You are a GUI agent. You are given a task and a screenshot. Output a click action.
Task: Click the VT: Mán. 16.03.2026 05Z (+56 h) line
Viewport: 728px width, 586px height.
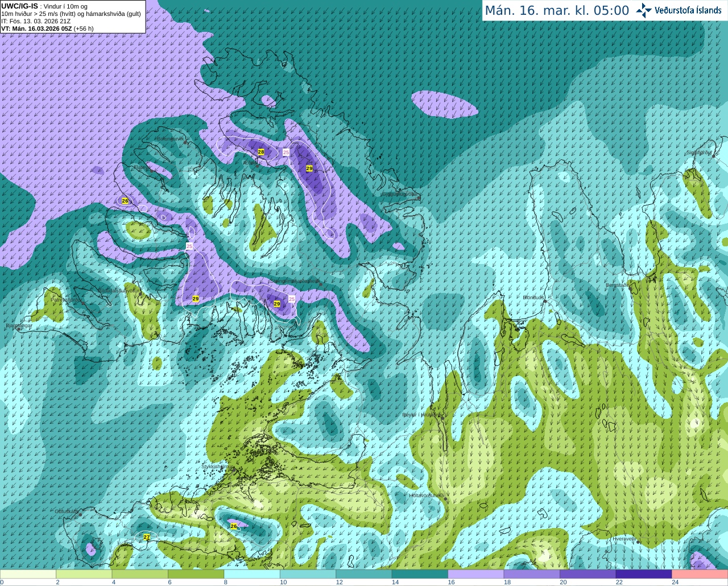coord(47,28)
